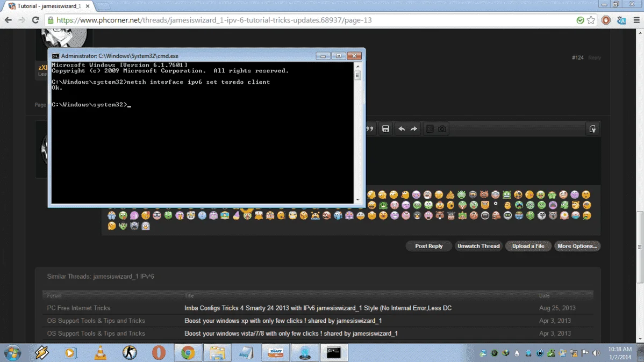Open the Boost your windows vista/7/8 thread
The image size is (644, 362).
[x=291, y=334]
